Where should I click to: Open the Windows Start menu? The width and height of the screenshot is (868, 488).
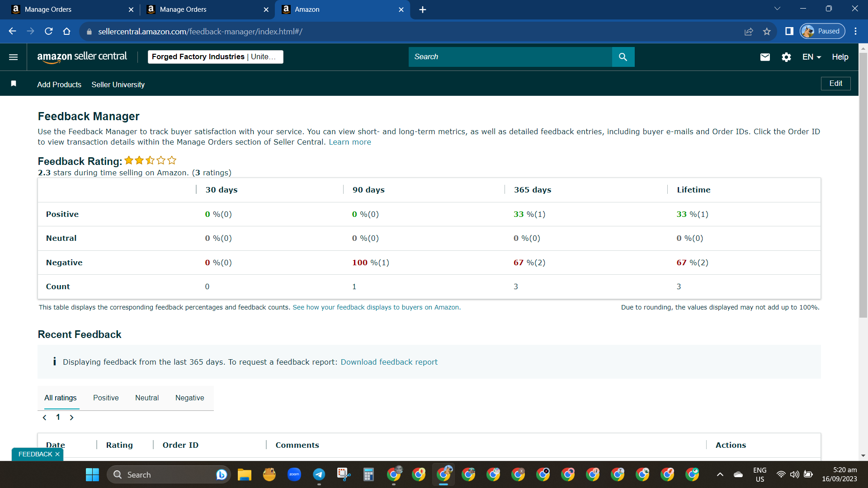[92, 474]
